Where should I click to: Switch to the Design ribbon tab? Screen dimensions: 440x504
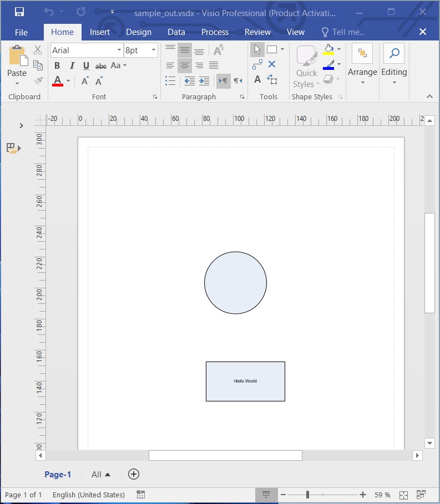coord(138,32)
